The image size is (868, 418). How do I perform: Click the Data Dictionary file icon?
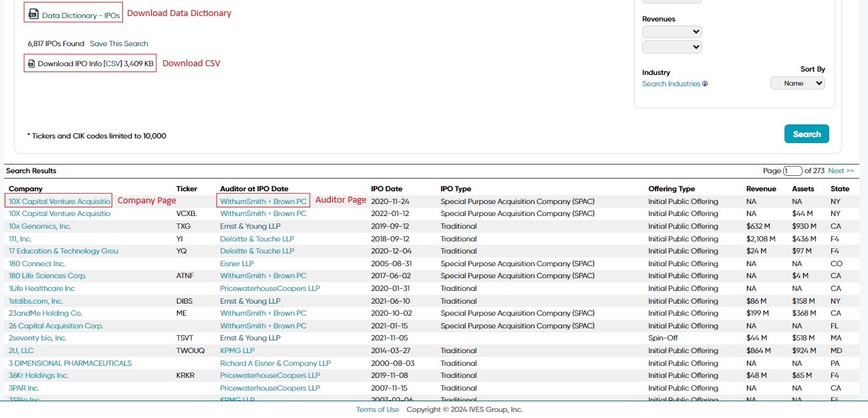pos(33,14)
